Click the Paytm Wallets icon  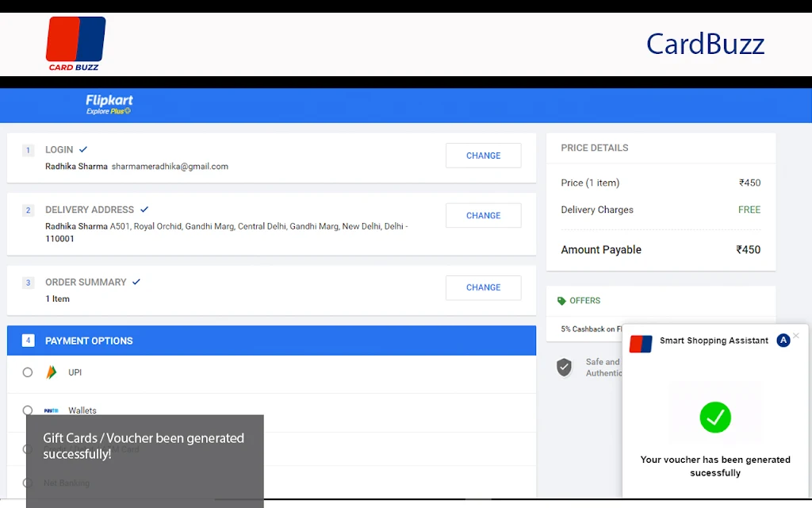(x=52, y=410)
